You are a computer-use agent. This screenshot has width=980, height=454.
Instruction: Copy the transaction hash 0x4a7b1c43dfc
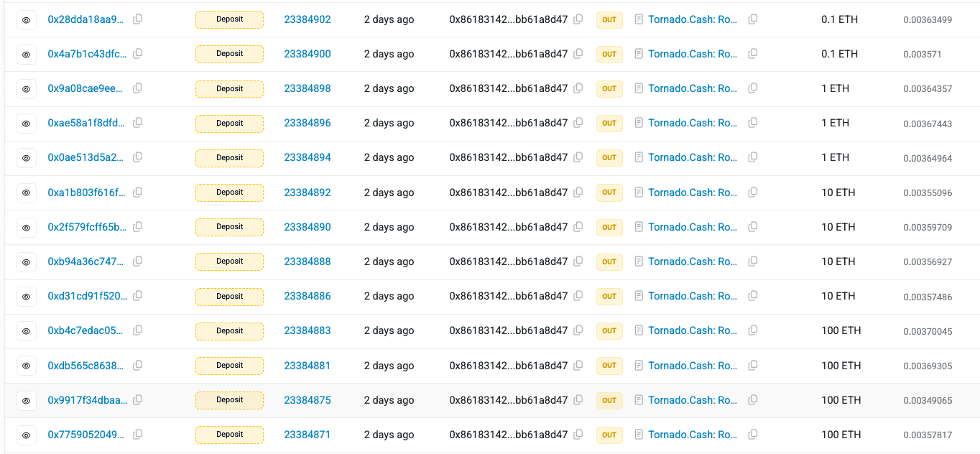[137, 54]
